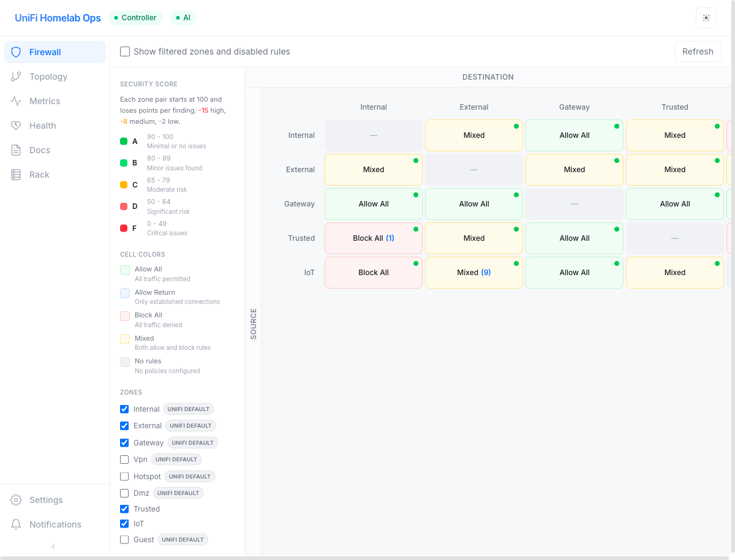Check the Vpn zone checkbox
The image size is (735, 560).
(x=124, y=459)
